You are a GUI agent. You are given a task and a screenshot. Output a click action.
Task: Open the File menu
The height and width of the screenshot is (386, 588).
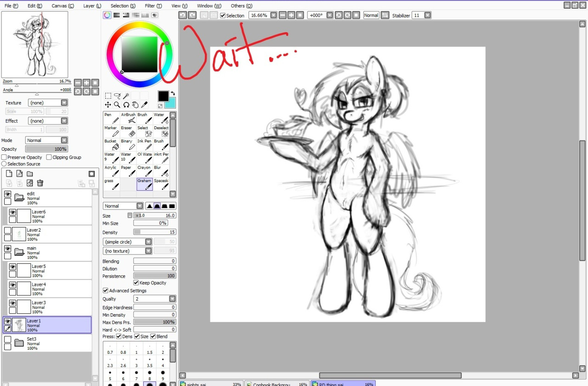11,6
